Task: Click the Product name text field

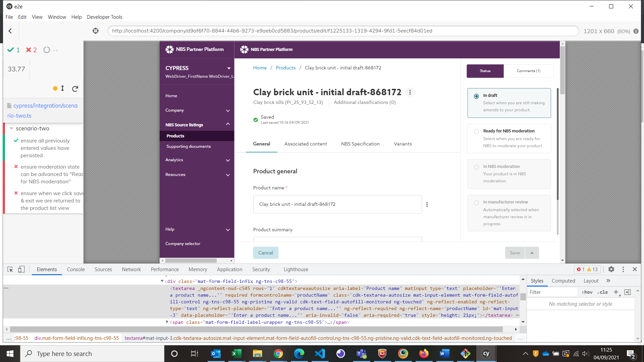Action: [x=337, y=204]
